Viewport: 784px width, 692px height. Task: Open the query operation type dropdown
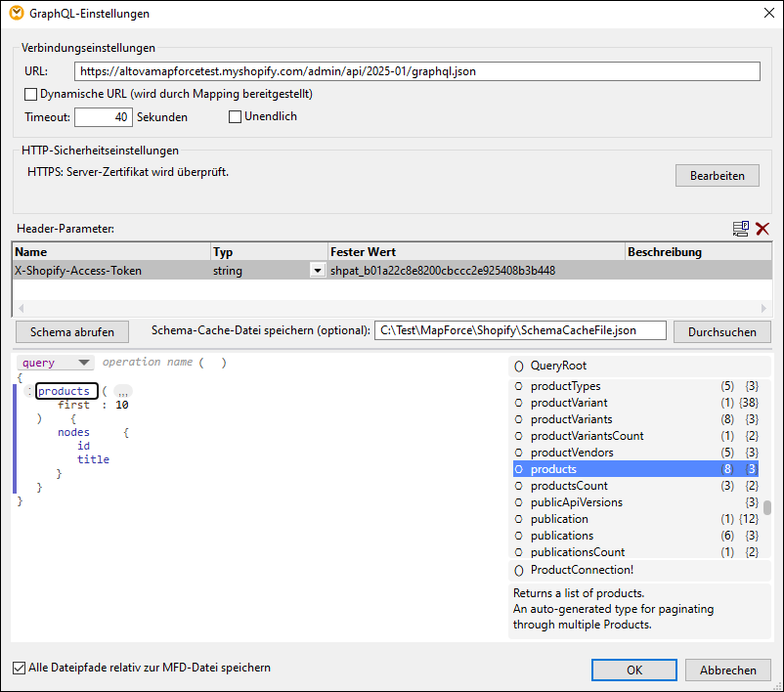tap(55, 363)
